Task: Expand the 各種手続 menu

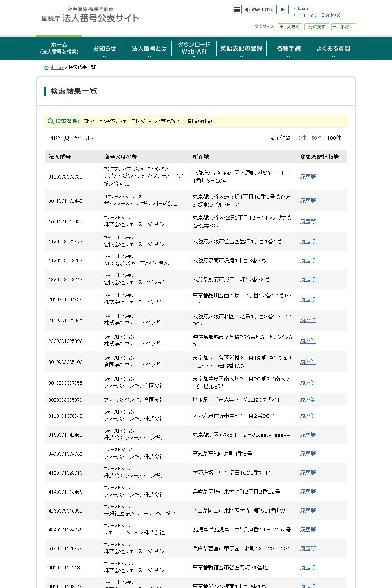Action: tap(289, 48)
